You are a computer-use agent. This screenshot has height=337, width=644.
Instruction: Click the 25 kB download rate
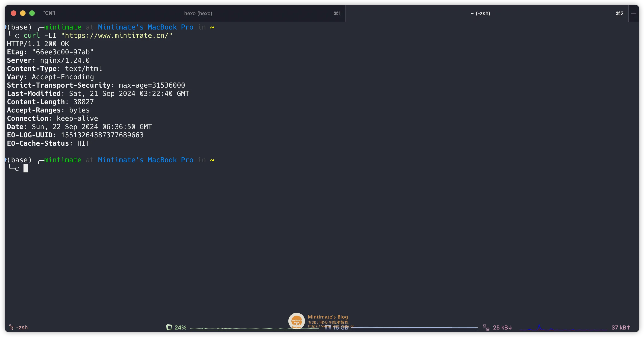[x=503, y=327]
